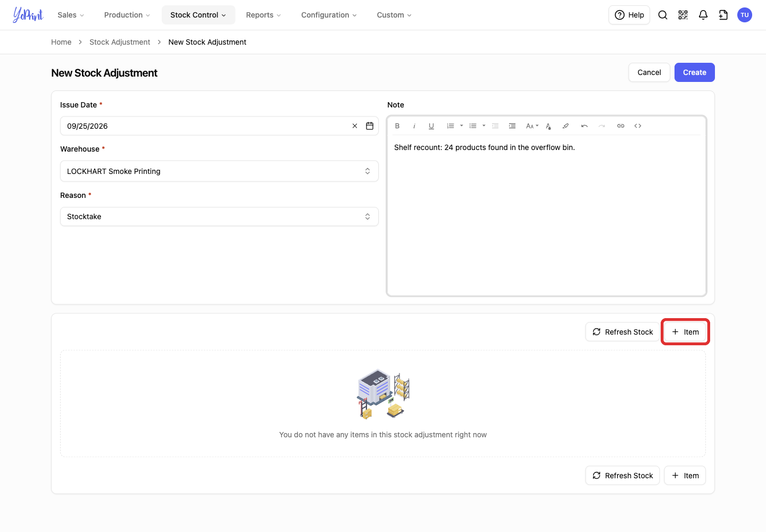Click the Create button
The width and height of the screenshot is (766, 532).
coord(695,72)
